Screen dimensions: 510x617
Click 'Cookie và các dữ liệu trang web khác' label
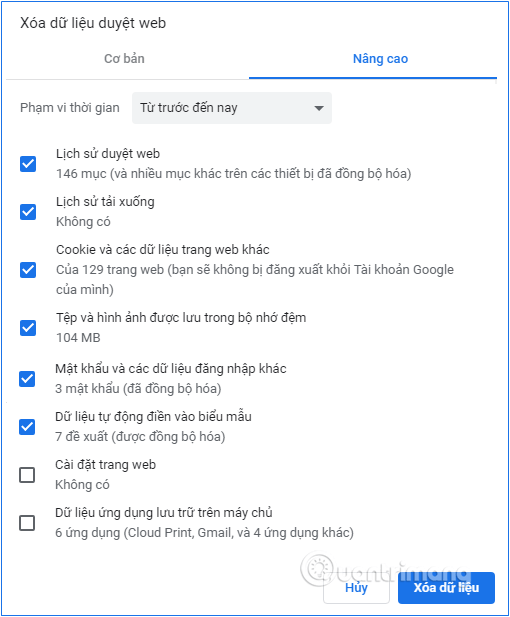pos(163,249)
